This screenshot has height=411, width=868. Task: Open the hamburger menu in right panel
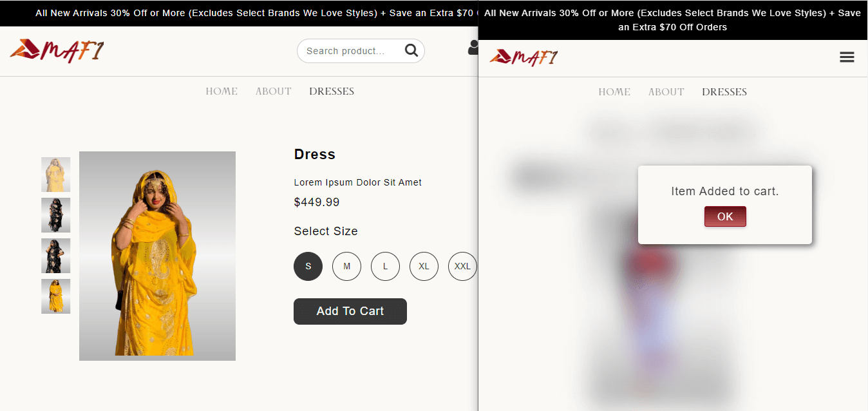coord(847,57)
